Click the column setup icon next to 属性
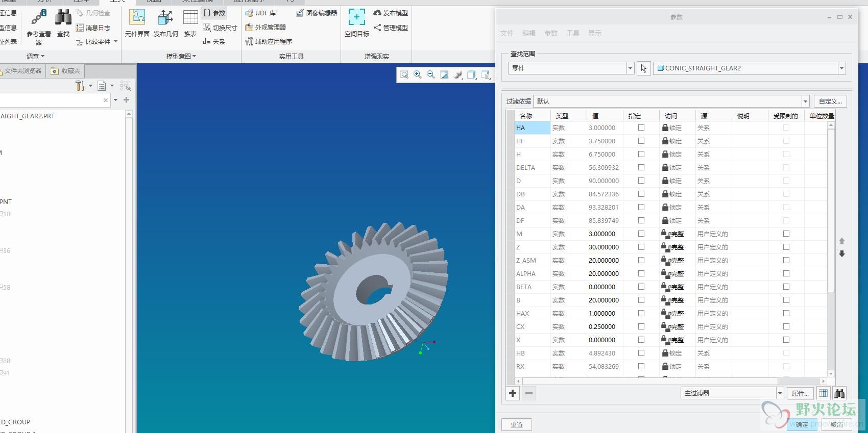Image resolution: width=868 pixels, height=433 pixels. point(823,393)
